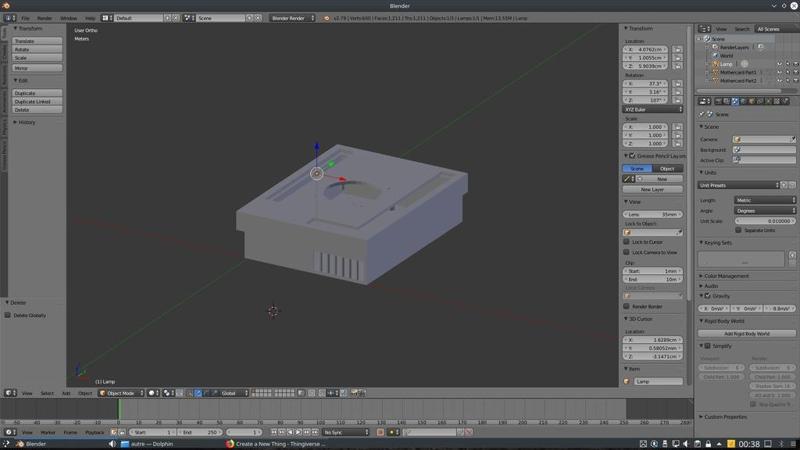
Task: Open the Window menu
Action: coord(68,18)
